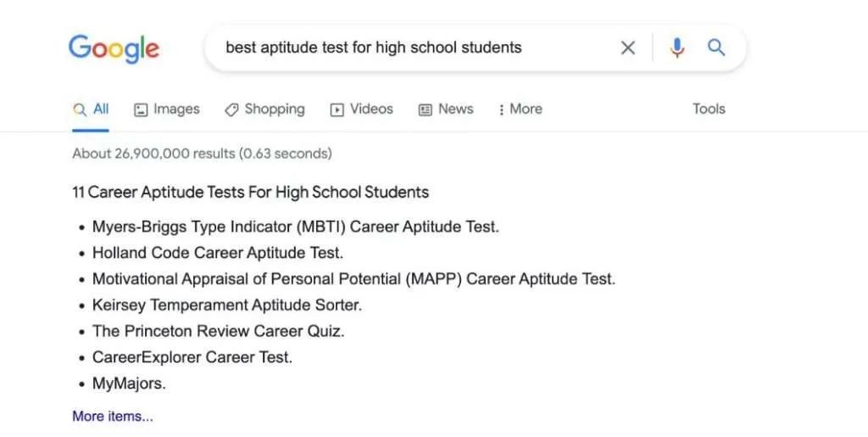Image resolution: width=868 pixels, height=437 pixels.
Task: Switch to the Videos tab label
Action: point(371,109)
